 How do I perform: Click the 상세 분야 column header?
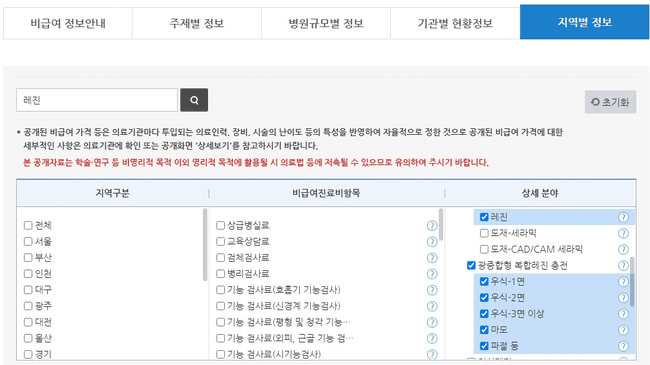pos(540,193)
